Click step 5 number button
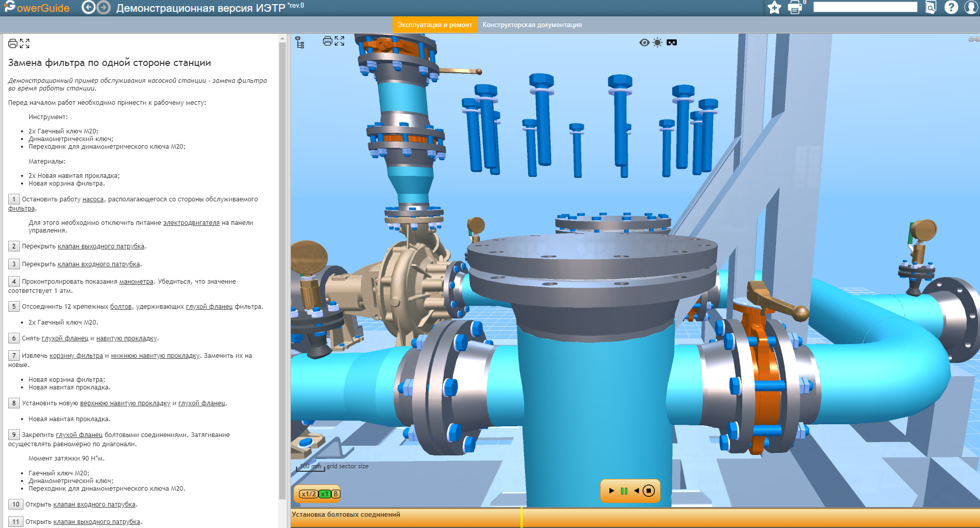Image resolution: width=980 pixels, height=528 pixels. [x=14, y=307]
